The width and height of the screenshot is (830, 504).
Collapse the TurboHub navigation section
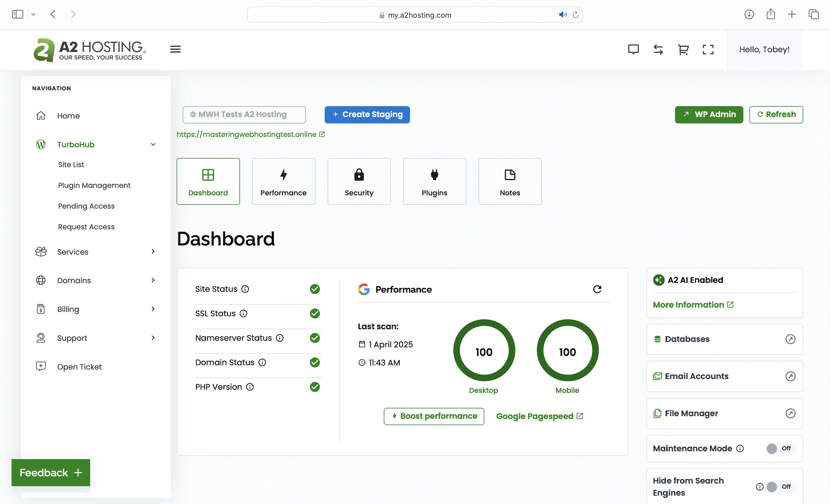[x=153, y=144]
